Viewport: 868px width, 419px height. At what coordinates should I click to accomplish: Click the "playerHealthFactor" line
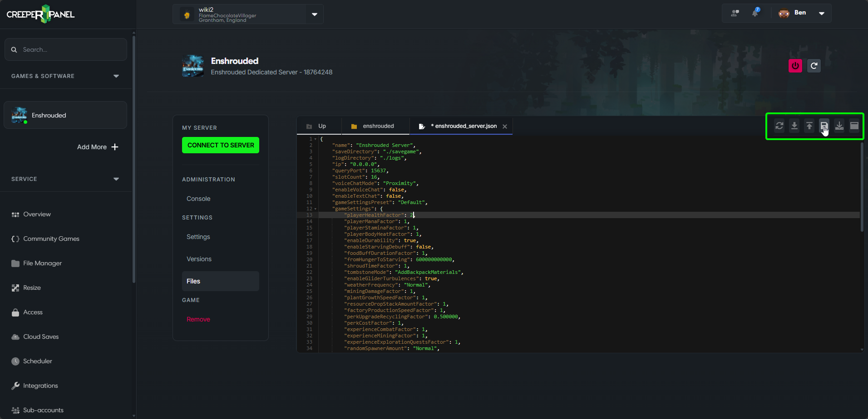tap(589, 215)
